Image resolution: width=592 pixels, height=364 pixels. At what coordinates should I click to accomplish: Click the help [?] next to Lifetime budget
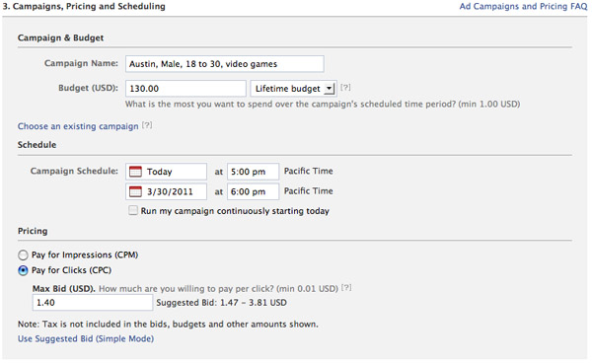click(345, 87)
